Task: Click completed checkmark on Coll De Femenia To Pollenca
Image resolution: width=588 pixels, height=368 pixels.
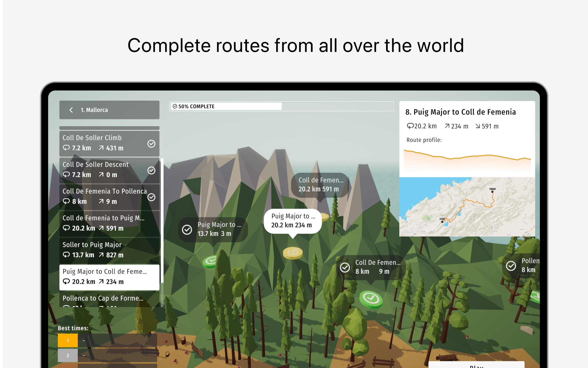Action: [151, 197]
